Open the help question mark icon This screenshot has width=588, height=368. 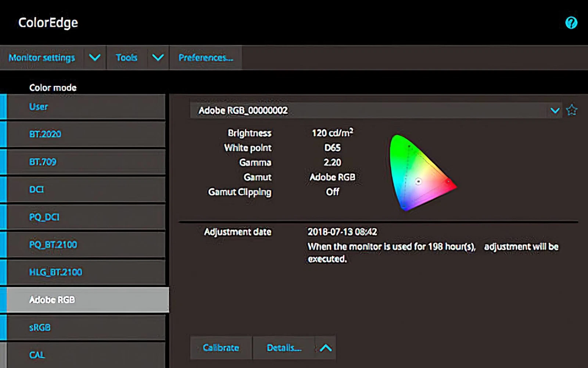coord(571,23)
